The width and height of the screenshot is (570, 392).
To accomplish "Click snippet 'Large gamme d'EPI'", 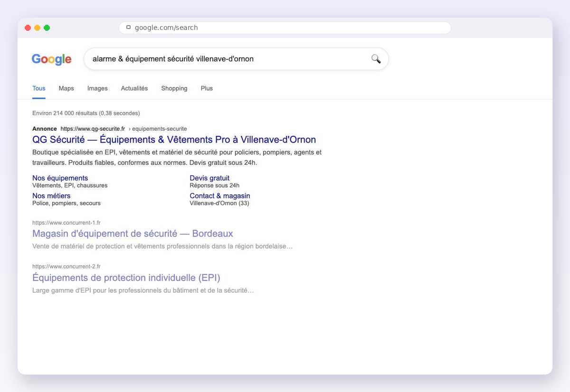I will point(143,290).
